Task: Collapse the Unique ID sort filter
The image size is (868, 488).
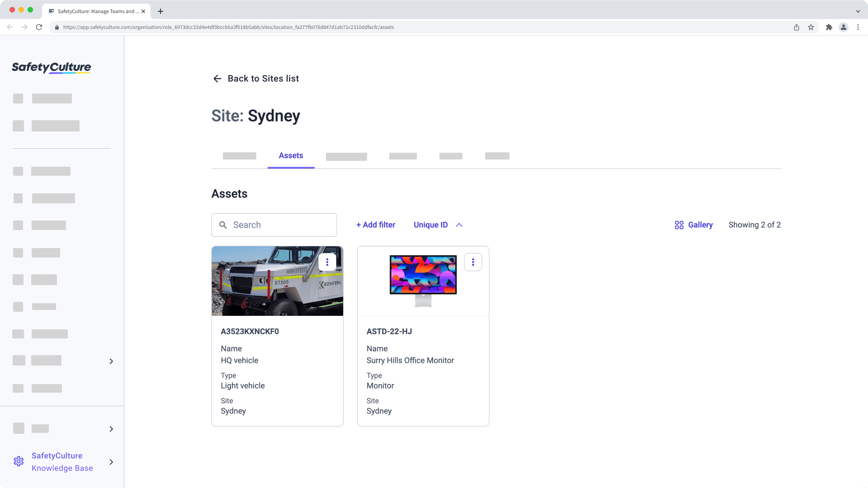Action: click(459, 225)
